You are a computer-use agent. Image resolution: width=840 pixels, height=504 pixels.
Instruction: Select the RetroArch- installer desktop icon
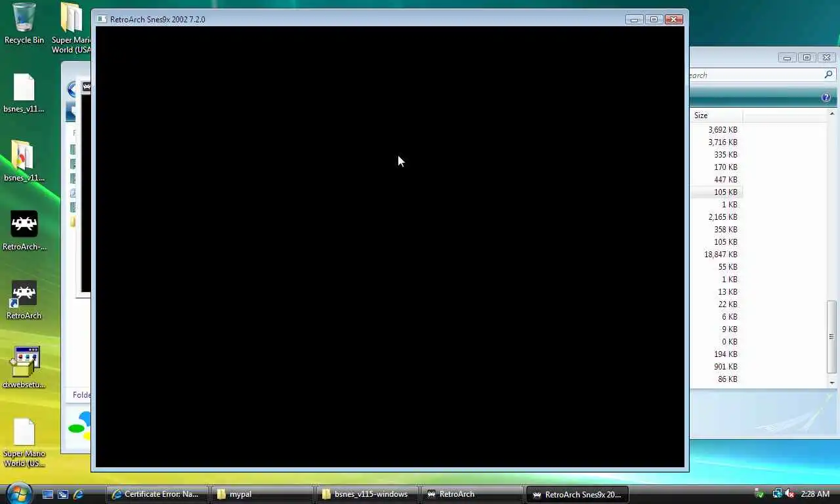[x=24, y=231]
